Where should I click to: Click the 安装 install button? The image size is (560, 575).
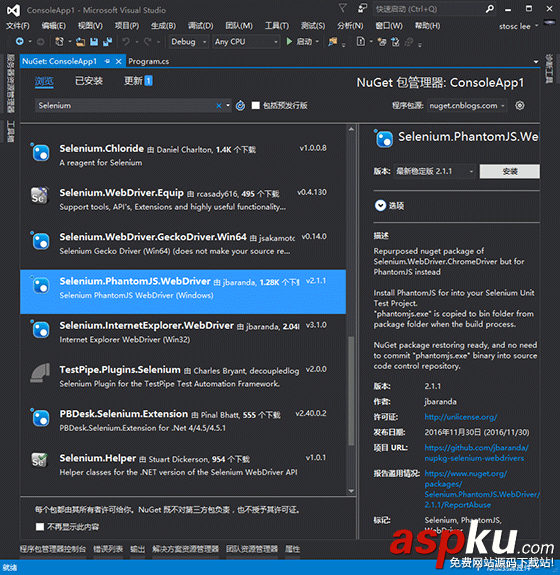tap(509, 171)
